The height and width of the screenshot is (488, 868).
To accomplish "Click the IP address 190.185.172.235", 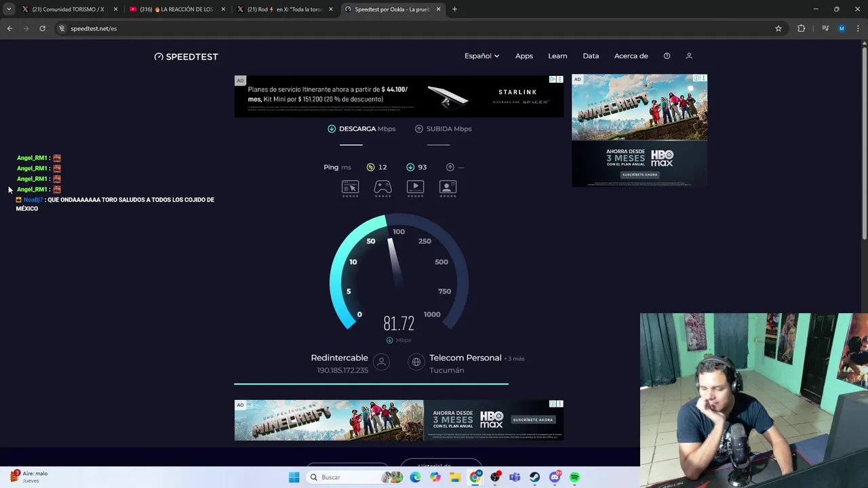I will pos(342,370).
